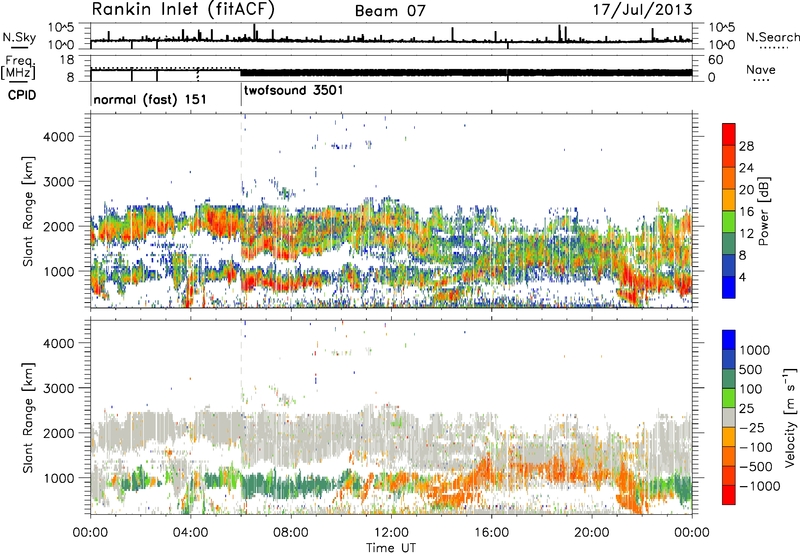The height and width of the screenshot is (554, 800).
Task: Click the date '17/Jul/2013'
Action: point(643,10)
